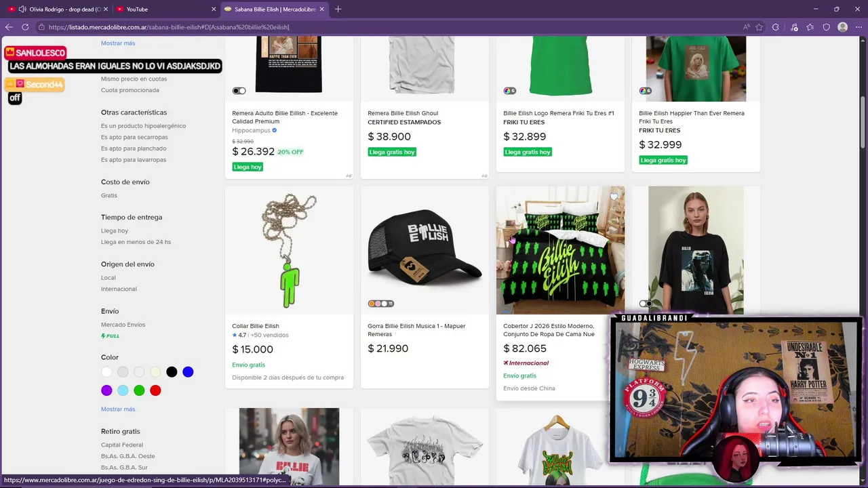Select the purple color swatch filter
The height and width of the screenshot is (488, 868).
(x=106, y=390)
